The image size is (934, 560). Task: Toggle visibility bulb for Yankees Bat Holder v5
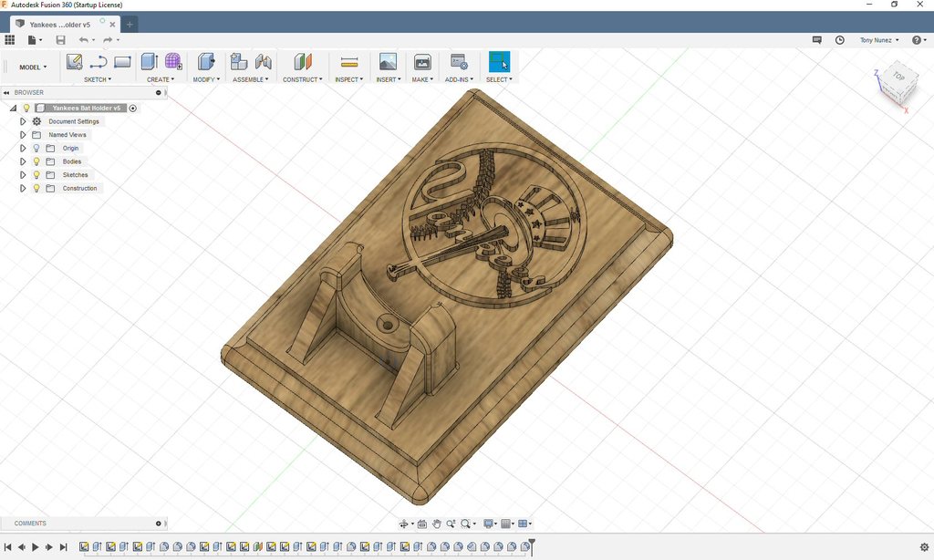point(26,108)
